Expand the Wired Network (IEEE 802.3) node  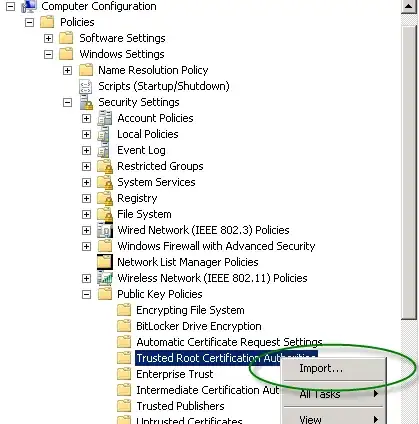(86, 230)
